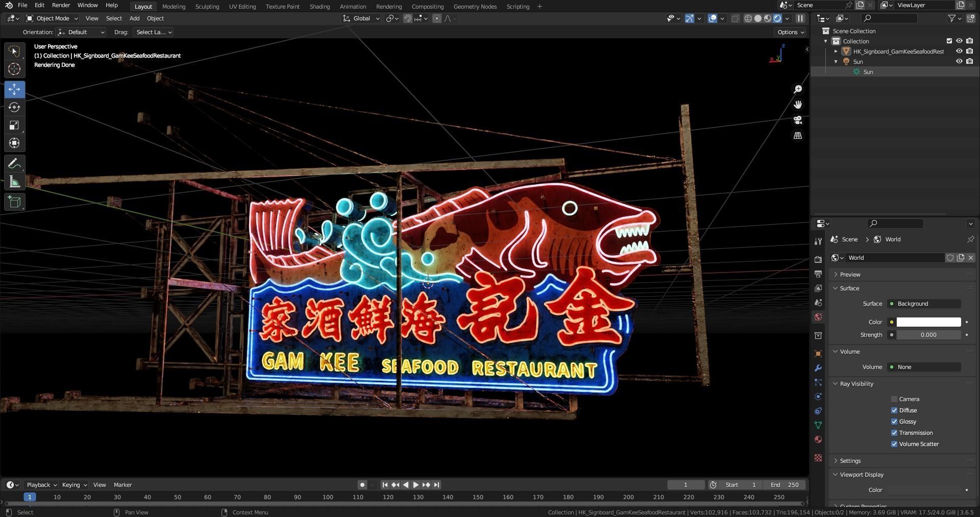980x517 pixels.
Task: Open the Material properties tab
Action: (x=818, y=439)
